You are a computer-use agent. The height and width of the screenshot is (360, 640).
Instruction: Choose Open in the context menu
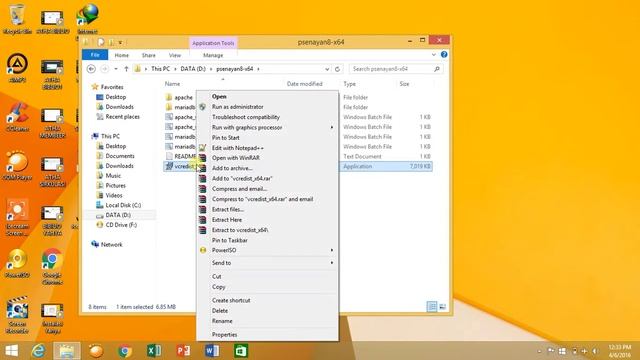[267, 96]
